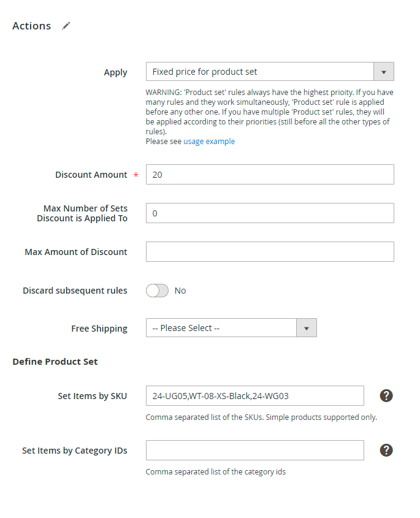Toggle the Discard subsequent rules switch
The width and height of the screenshot is (420, 518).
(x=157, y=291)
